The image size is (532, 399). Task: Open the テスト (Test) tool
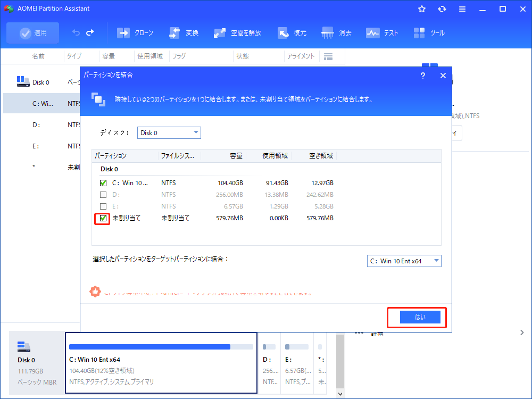(x=381, y=33)
